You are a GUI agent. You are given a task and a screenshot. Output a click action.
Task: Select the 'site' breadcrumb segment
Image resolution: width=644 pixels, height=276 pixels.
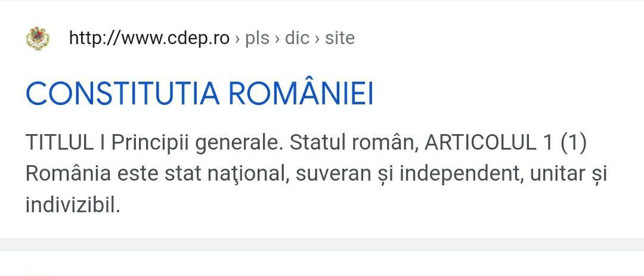click(339, 38)
